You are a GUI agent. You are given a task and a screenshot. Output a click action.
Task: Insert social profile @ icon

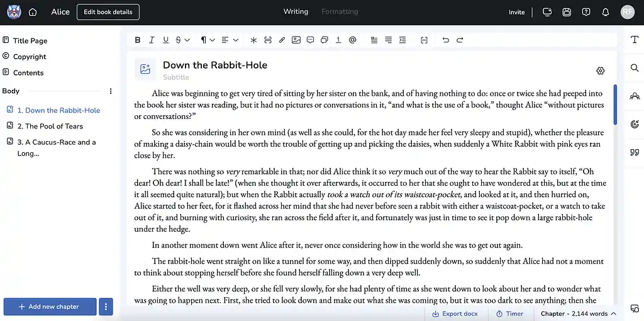pos(352,40)
